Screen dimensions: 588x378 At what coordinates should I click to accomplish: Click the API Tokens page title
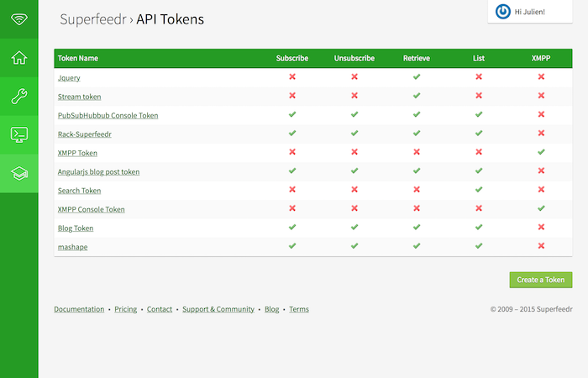point(170,19)
